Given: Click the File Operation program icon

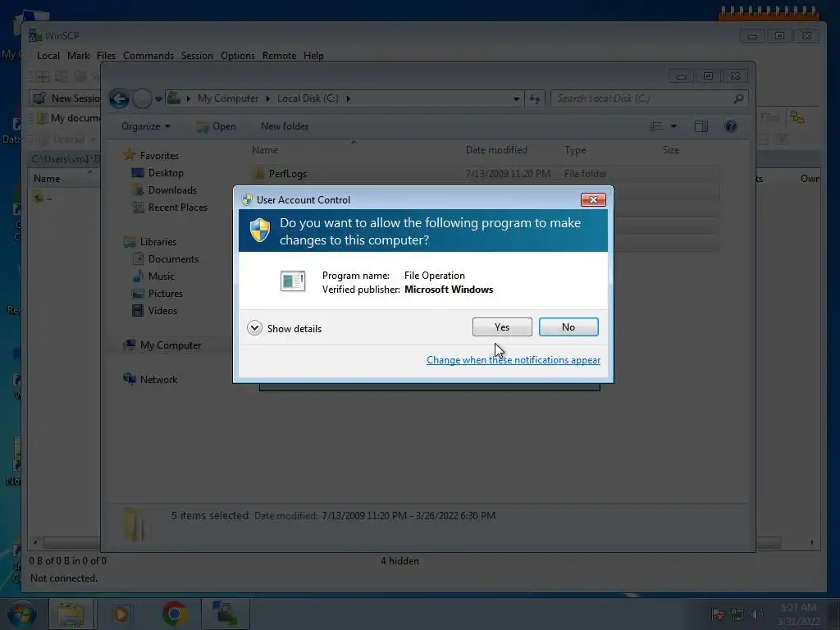Looking at the screenshot, I should (x=293, y=281).
